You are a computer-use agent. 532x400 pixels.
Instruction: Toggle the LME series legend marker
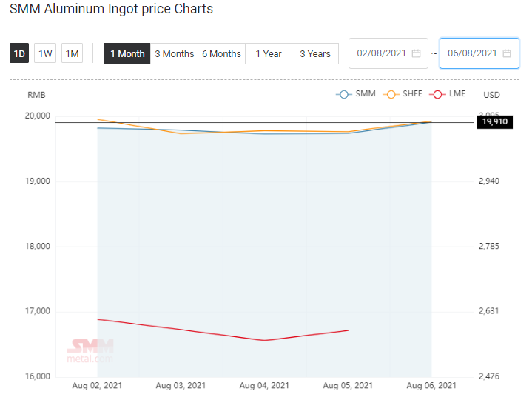coord(437,94)
